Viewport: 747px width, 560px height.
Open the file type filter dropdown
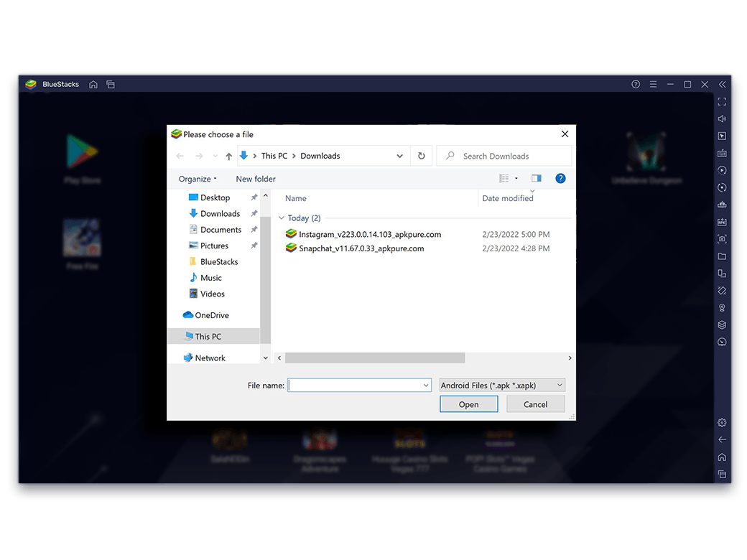pyautogui.click(x=502, y=386)
